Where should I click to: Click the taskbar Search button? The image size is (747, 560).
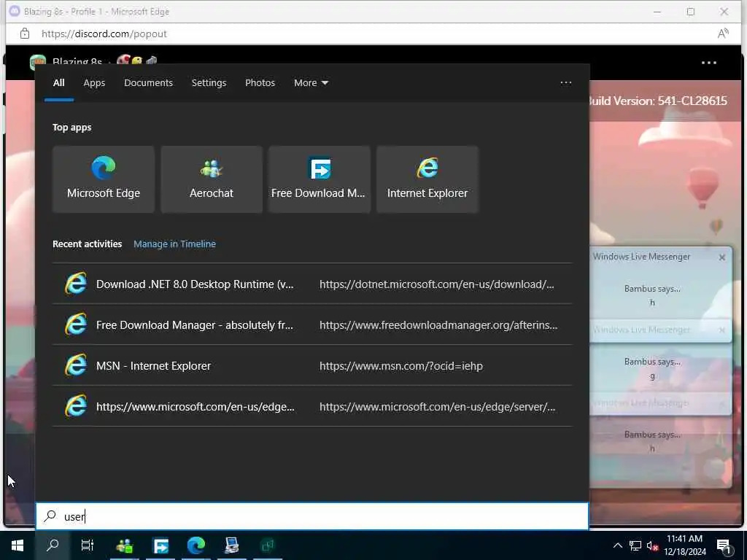tap(53, 545)
